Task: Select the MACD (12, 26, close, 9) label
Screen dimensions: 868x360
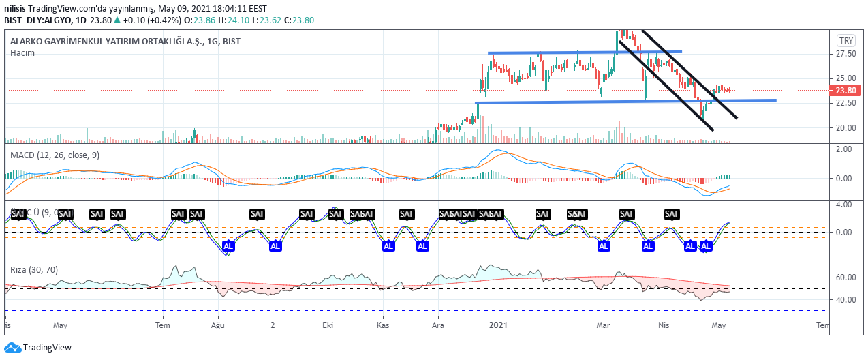Action: tap(55, 155)
